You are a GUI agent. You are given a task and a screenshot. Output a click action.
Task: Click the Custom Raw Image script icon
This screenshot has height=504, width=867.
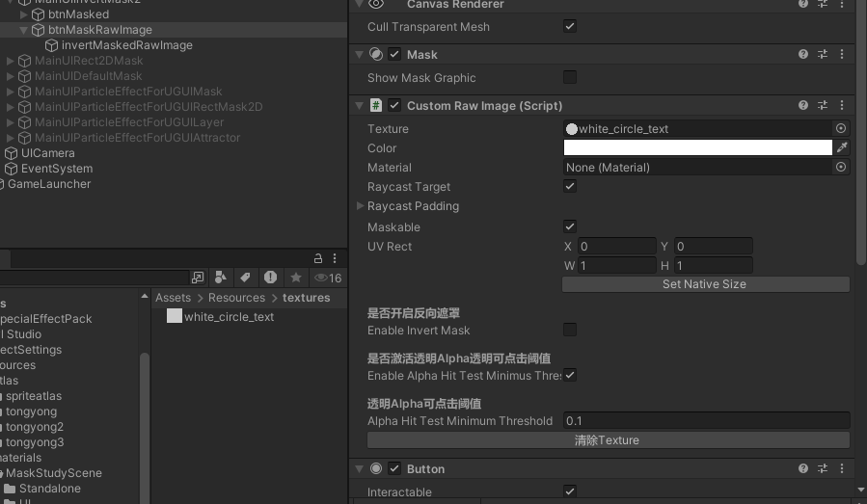(376, 105)
